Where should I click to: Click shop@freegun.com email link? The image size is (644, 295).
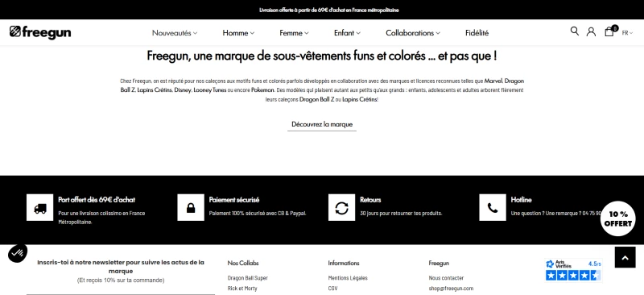click(451, 289)
